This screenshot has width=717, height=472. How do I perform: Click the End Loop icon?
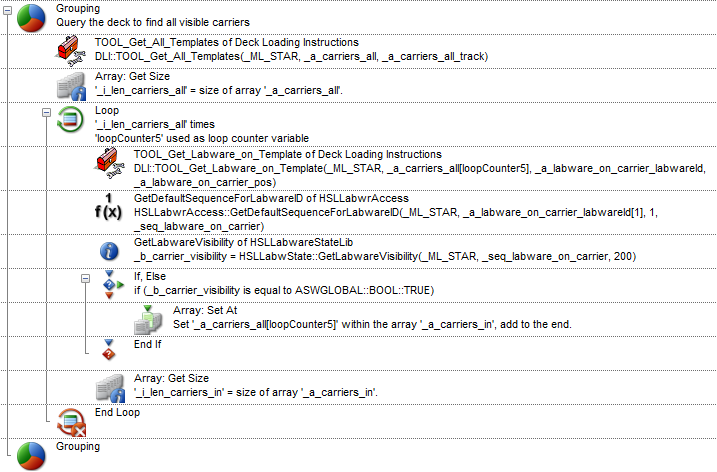pyautogui.click(x=71, y=418)
